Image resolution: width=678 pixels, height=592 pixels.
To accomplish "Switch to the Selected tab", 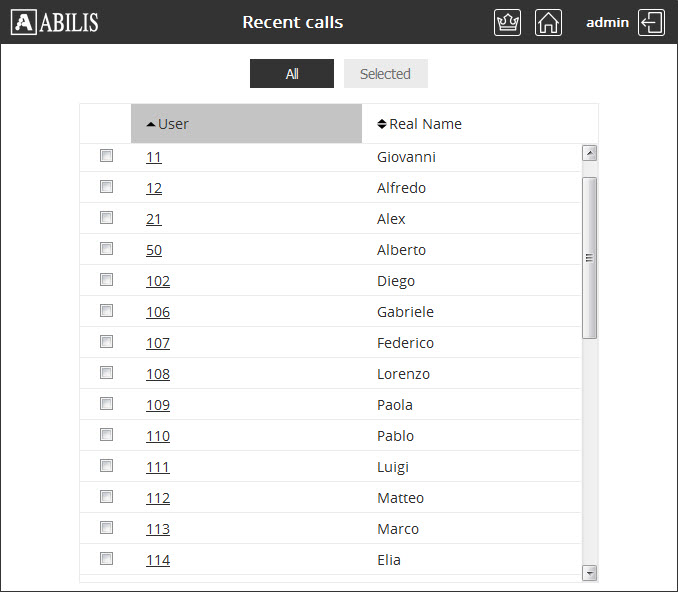I will click(x=386, y=74).
